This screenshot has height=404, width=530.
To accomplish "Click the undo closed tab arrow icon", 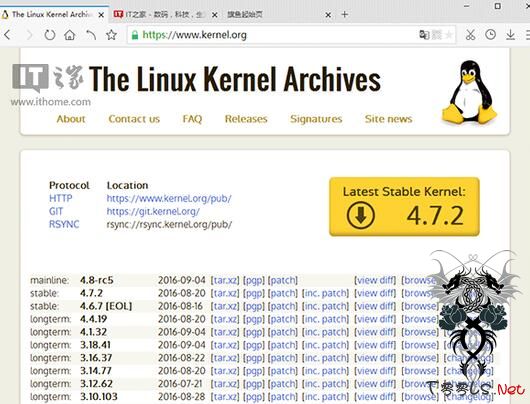I will [91, 35].
